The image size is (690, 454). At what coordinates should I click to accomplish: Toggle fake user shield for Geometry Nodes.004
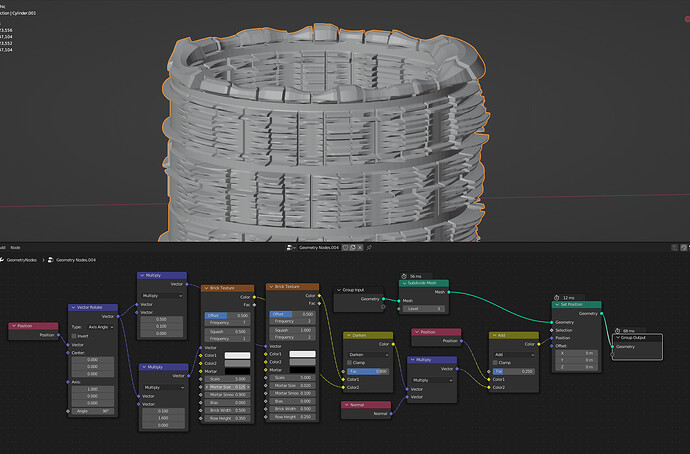(345, 248)
